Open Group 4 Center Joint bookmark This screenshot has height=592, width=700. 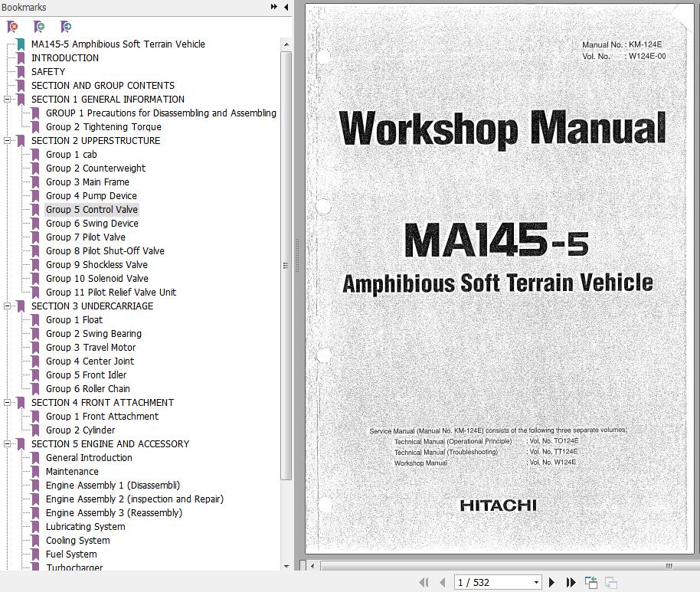90,361
